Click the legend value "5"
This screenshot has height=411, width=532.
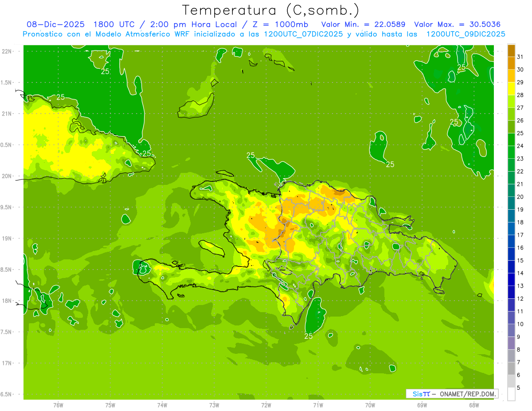518,388
